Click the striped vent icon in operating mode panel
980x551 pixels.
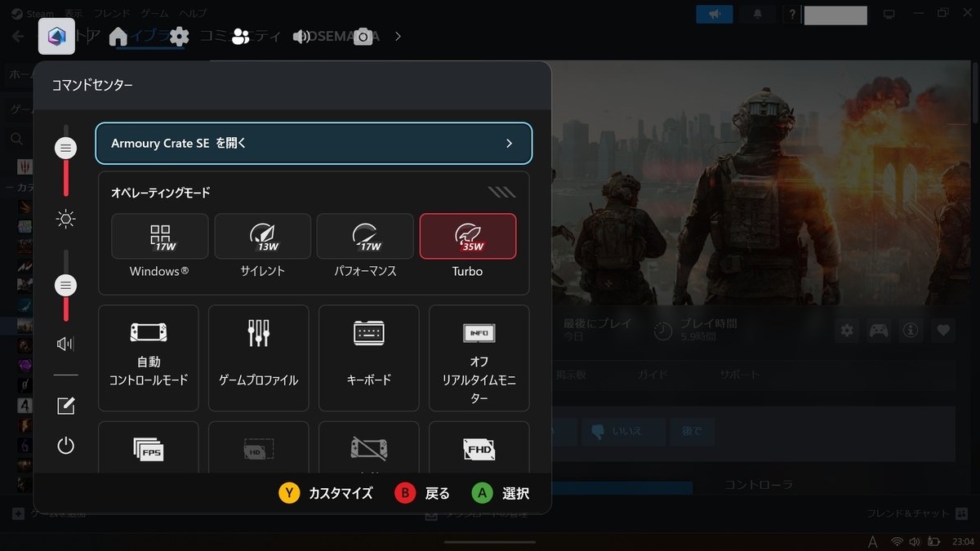click(x=502, y=193)
